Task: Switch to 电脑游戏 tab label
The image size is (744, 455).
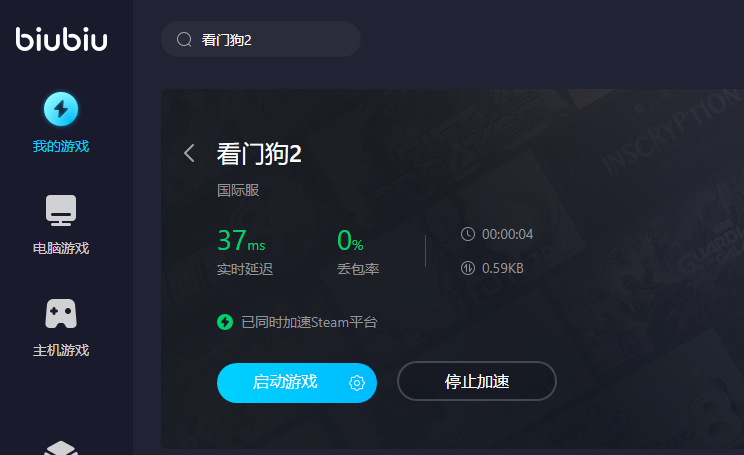Action: pyautogui.click(x=61, y=248)
